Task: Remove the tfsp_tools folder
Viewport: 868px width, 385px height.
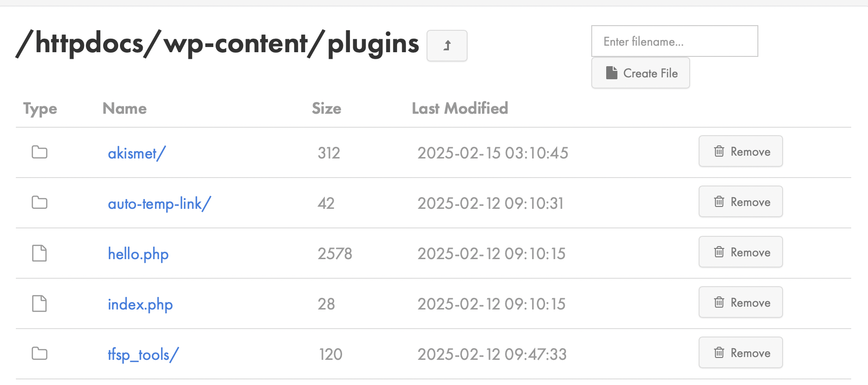Action: tap(741, 353)
